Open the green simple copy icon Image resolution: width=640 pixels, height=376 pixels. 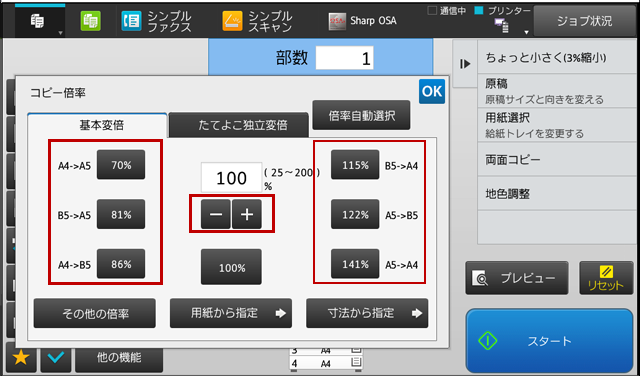tap(91, 20)
